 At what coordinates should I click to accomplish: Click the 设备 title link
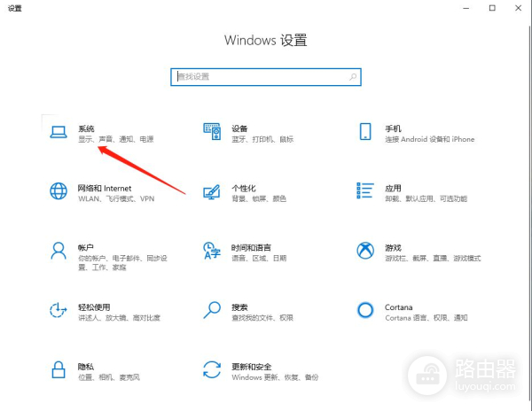[x=239, y=128]
